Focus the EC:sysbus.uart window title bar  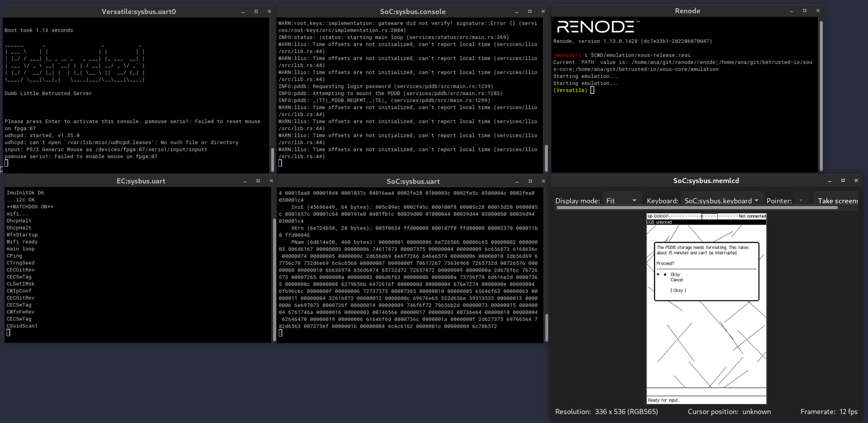(x=141, y=181)
